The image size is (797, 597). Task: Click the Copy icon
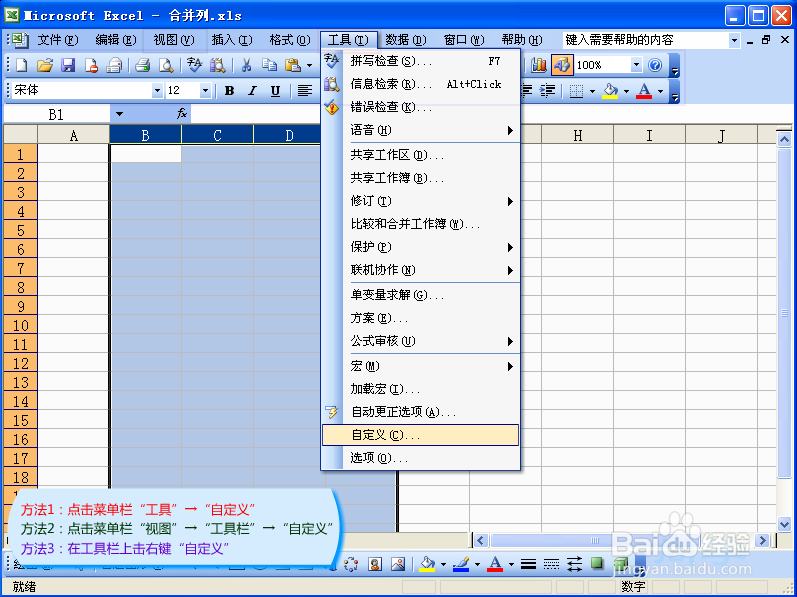[269, 65]
